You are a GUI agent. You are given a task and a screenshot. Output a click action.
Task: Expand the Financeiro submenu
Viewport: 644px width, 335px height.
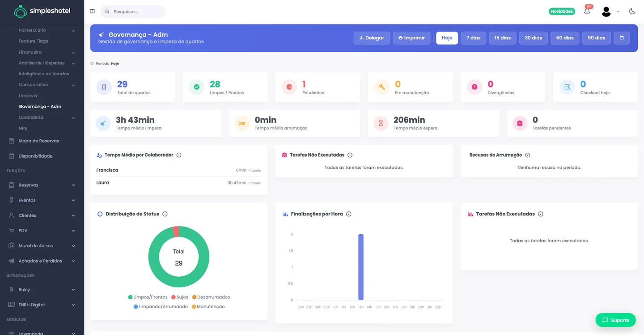point(47,52)
